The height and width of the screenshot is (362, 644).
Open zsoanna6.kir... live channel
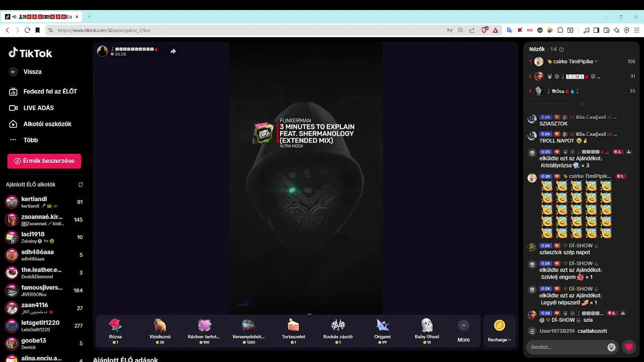click(x=44, y=220)
